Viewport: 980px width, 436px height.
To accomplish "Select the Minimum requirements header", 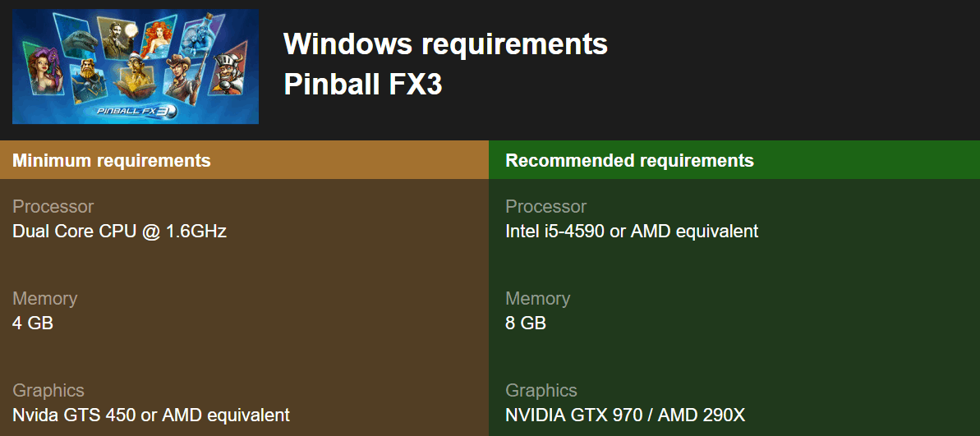I will [x=112, y=160].
